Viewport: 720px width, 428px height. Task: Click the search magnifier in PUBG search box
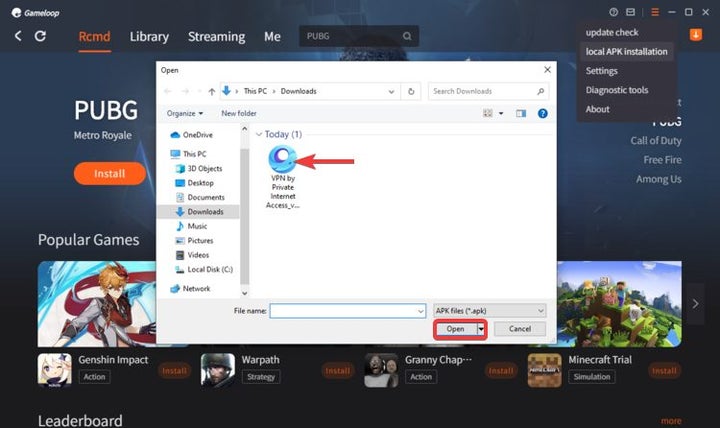407,36
